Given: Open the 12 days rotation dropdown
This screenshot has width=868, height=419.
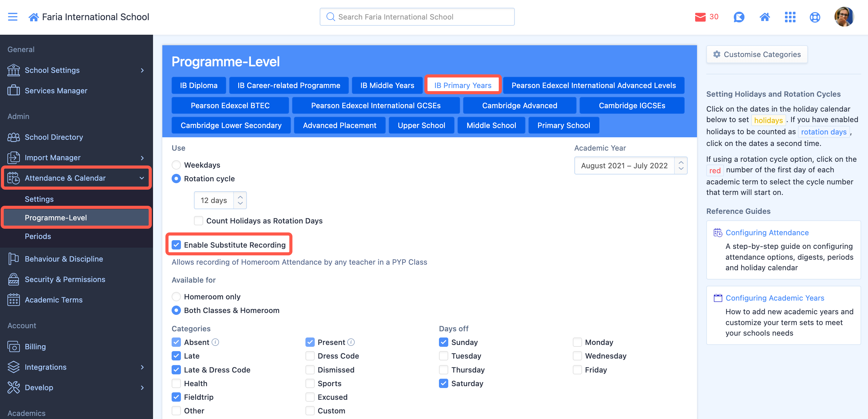Looking at the screenshot, I should pyautogui.click(x=220, y=200).
